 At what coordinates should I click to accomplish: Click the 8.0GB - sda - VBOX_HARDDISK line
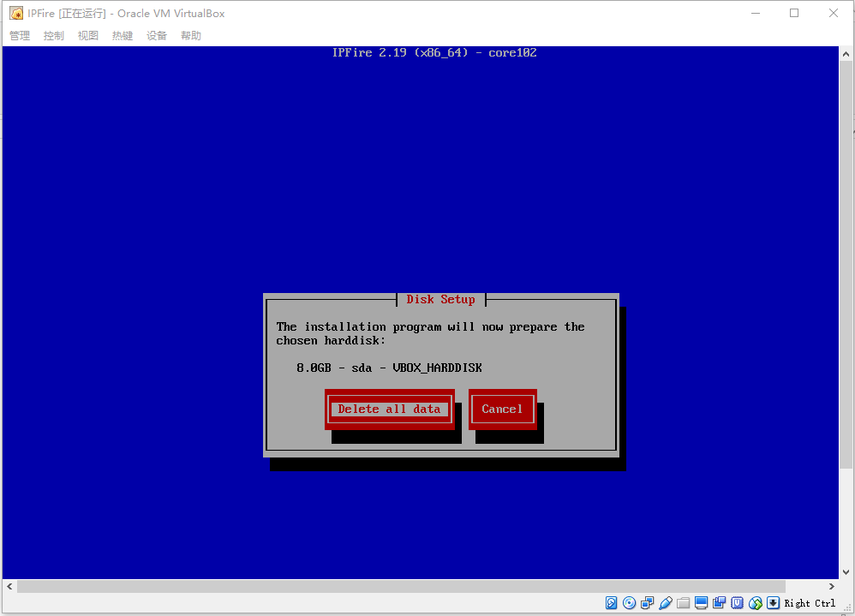click(x=389, y=368)
